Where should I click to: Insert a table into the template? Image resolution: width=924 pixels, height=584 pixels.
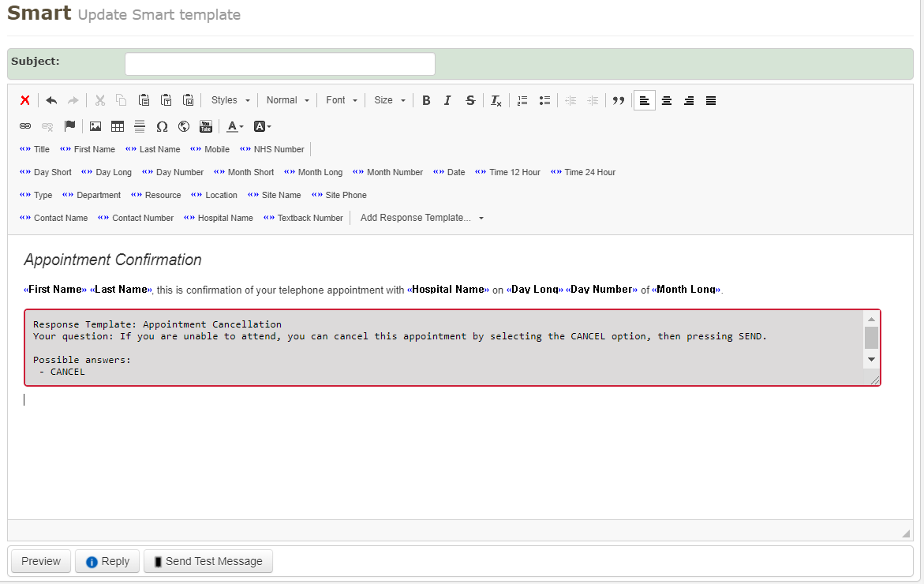pyautogui.click(x=118, y=126)
